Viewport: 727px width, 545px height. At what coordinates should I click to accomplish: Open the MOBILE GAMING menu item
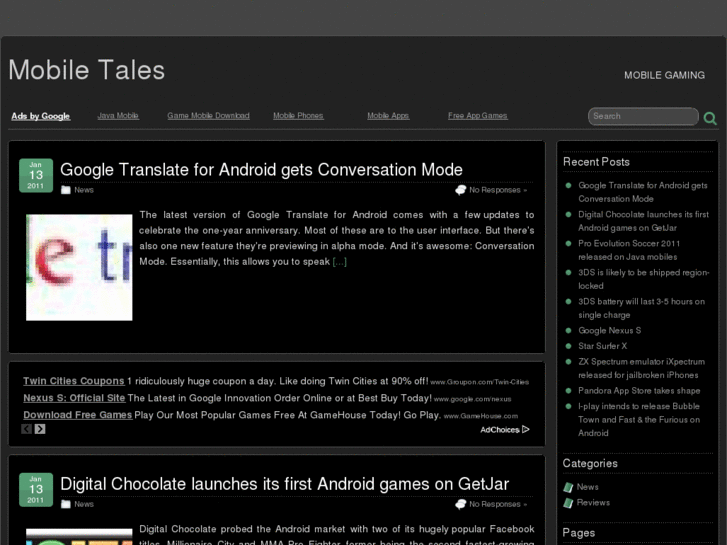pos(664,75)
